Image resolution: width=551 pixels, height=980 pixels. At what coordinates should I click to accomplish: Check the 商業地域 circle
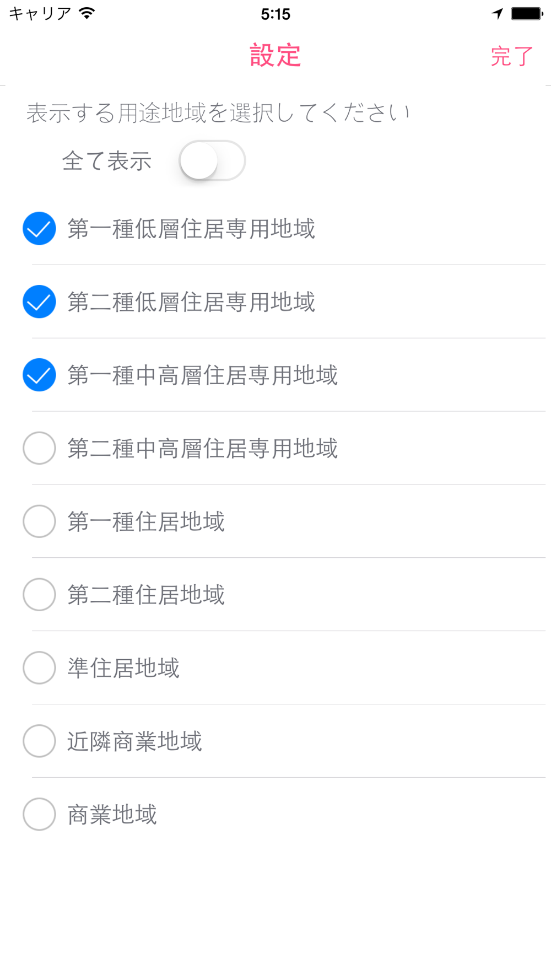(39, 814)
